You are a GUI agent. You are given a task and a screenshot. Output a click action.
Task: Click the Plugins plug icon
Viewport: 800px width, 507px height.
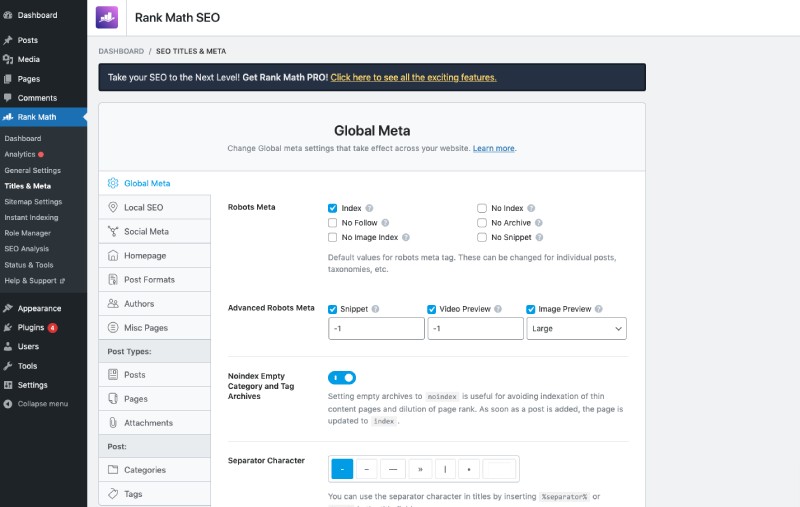click(8, 327)
